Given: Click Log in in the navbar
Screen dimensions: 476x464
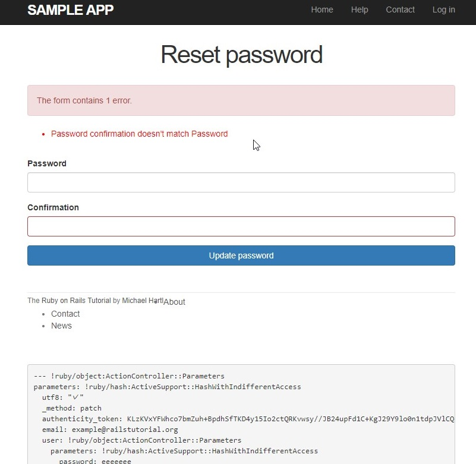Looking at the screenshot, I should click(x=443, y=10).
